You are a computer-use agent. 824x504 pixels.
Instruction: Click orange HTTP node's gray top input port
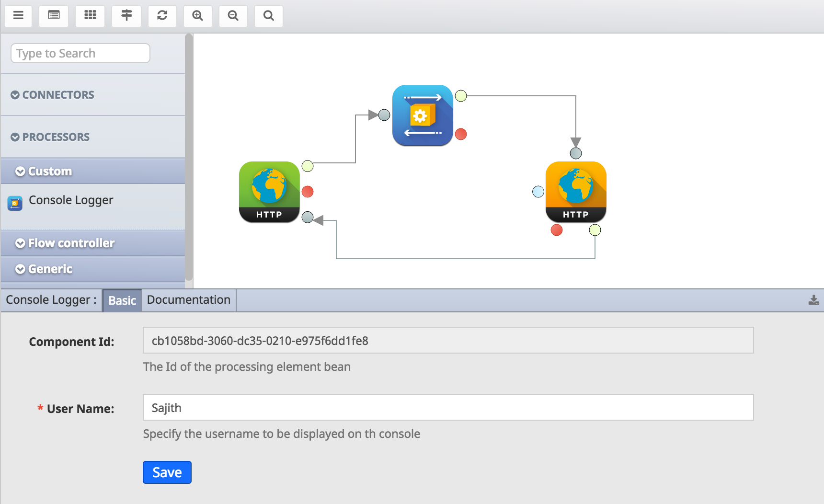(576, 153)
